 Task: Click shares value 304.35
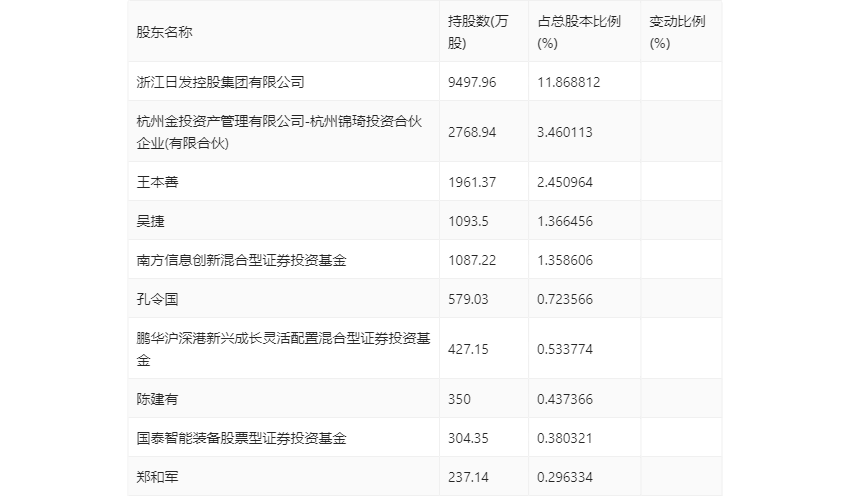coord(468,438)
